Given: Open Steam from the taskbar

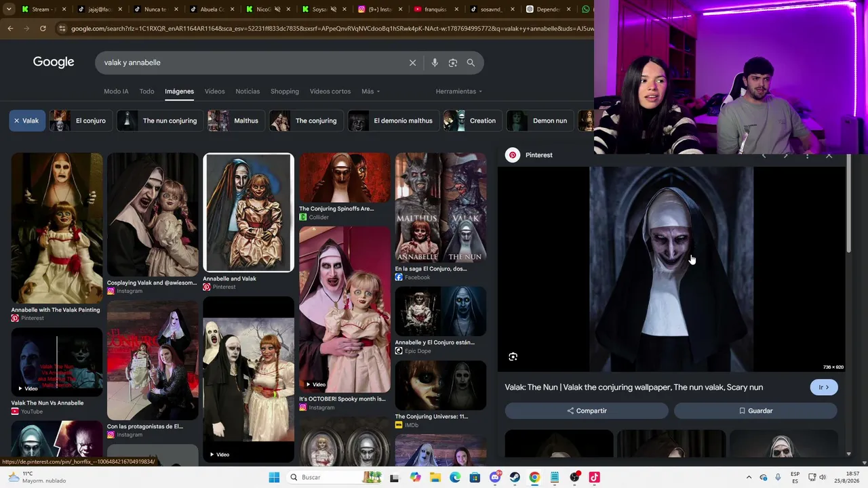Looking at the screenshot, I should 515,477.
